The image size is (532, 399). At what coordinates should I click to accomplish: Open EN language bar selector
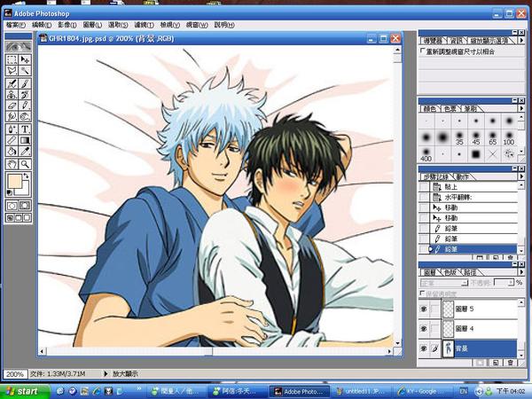(463, 391)
